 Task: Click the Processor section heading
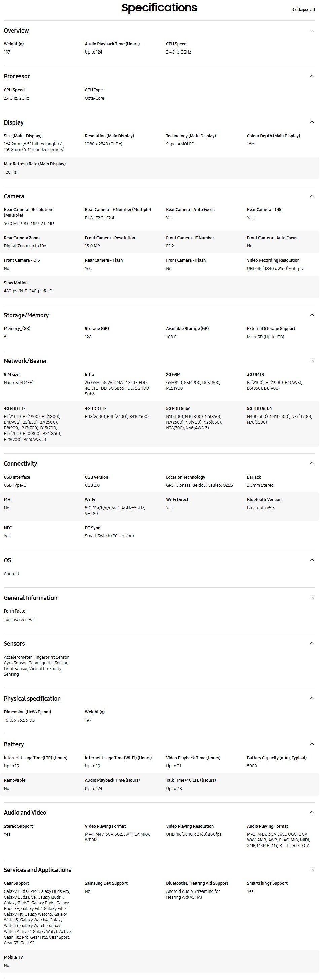point(17,76)
